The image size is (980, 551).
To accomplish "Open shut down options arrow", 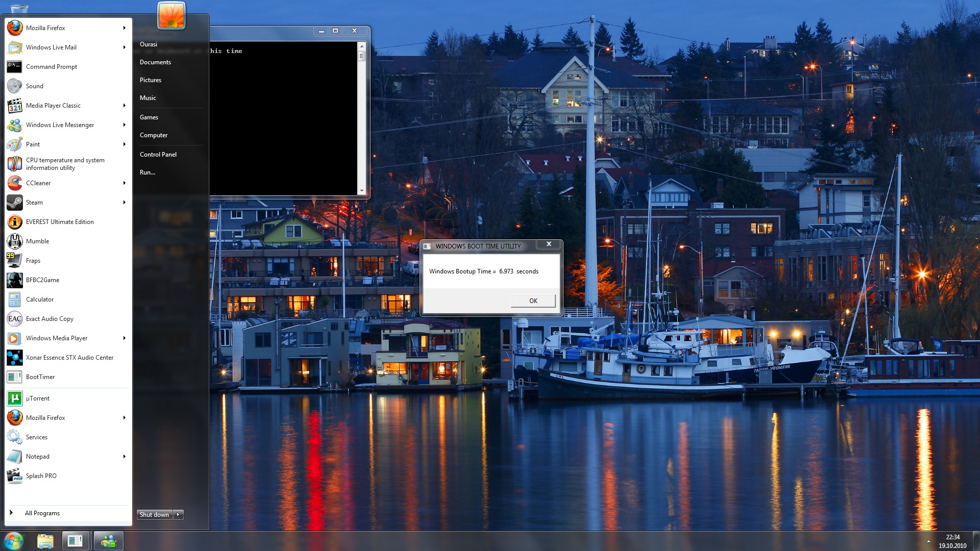I will tap(178, 515).
